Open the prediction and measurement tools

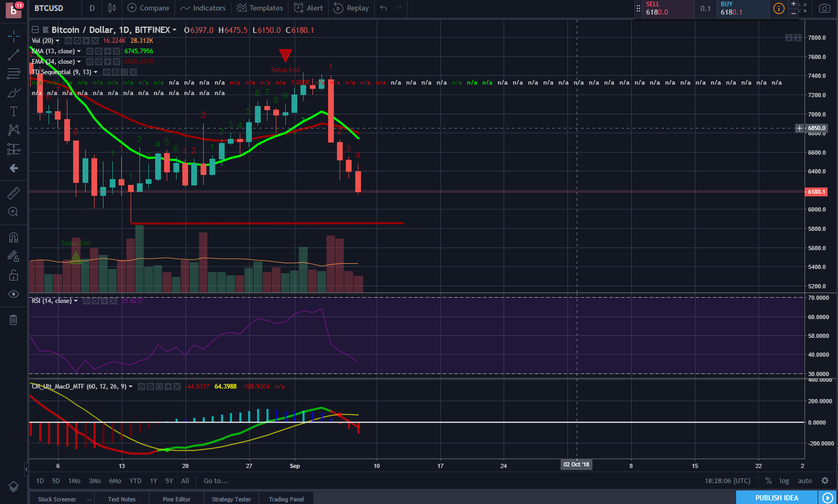pyautogui.click(x=14, y=149)
